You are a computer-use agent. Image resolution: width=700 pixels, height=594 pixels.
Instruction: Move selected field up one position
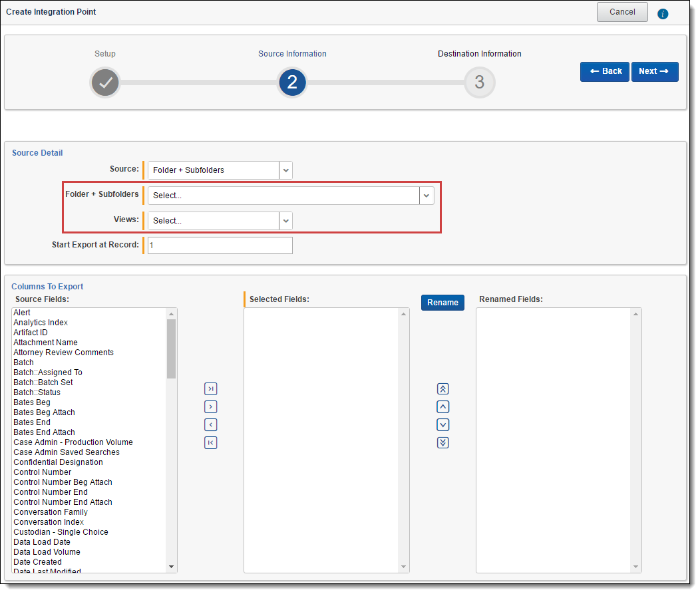pos(443,407)
